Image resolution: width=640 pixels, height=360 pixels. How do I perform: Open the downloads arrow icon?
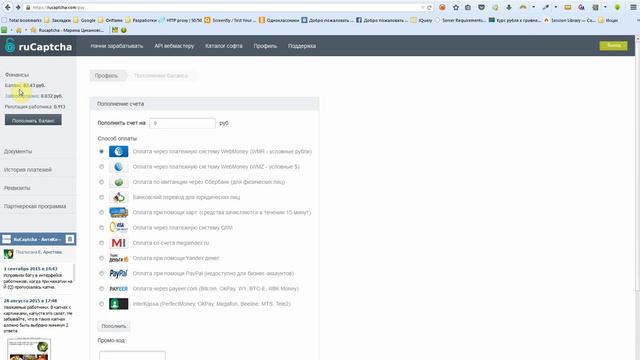click(x=509, y=7)
